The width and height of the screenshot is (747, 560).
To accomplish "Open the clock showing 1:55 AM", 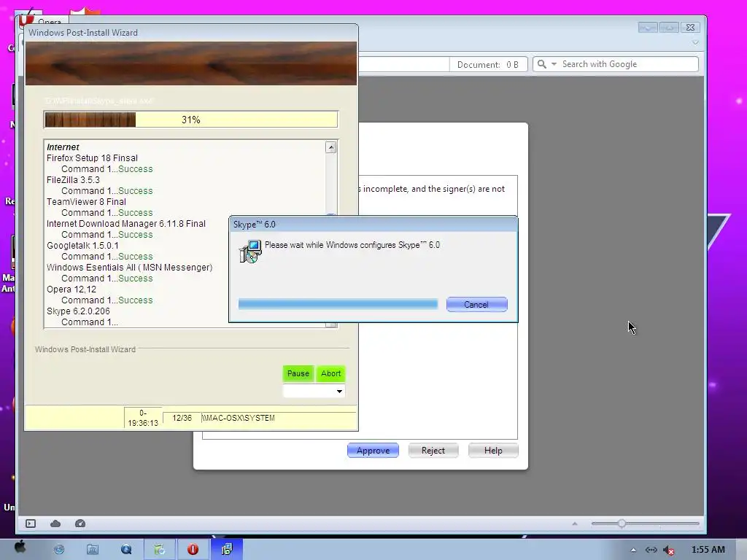I will pos(708,550).
